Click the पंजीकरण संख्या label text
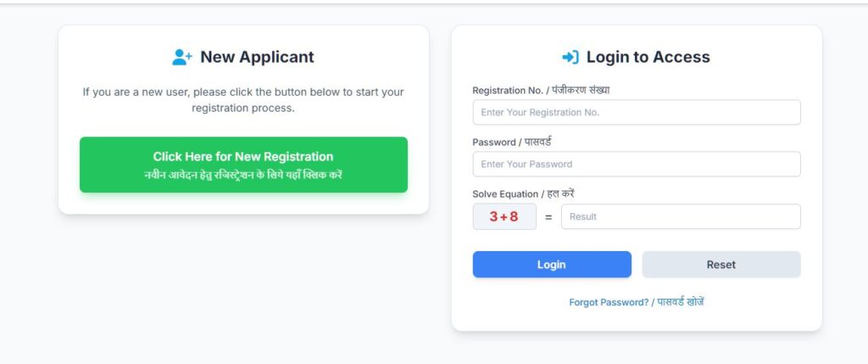Image resolution: width=868 pixels, height=364 pixels. pos(580,90)
